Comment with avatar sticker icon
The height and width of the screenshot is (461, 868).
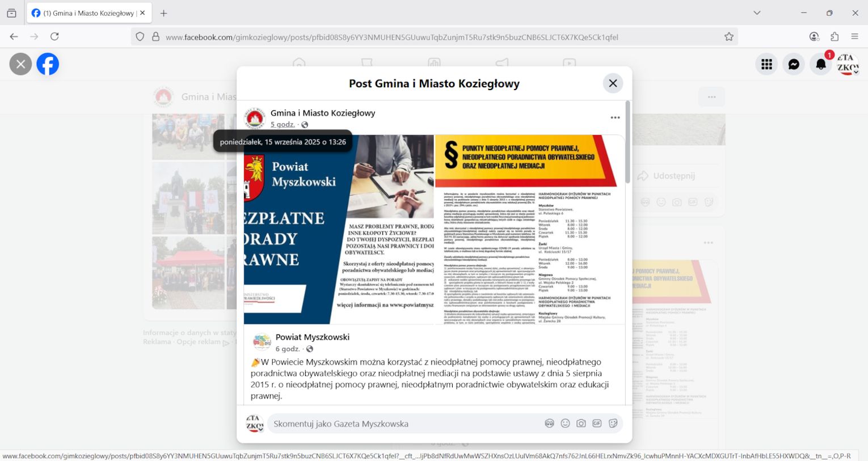tap(549, 424)
